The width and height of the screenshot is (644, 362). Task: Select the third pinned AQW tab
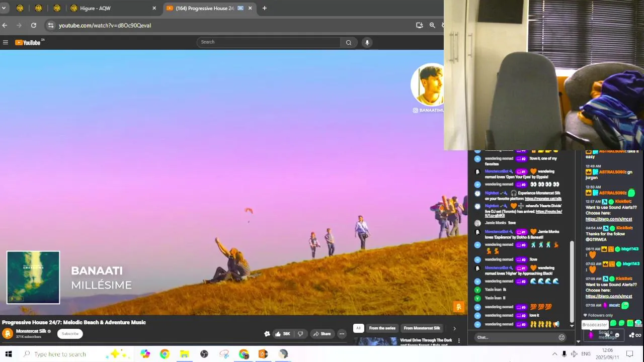click(57, 8)
